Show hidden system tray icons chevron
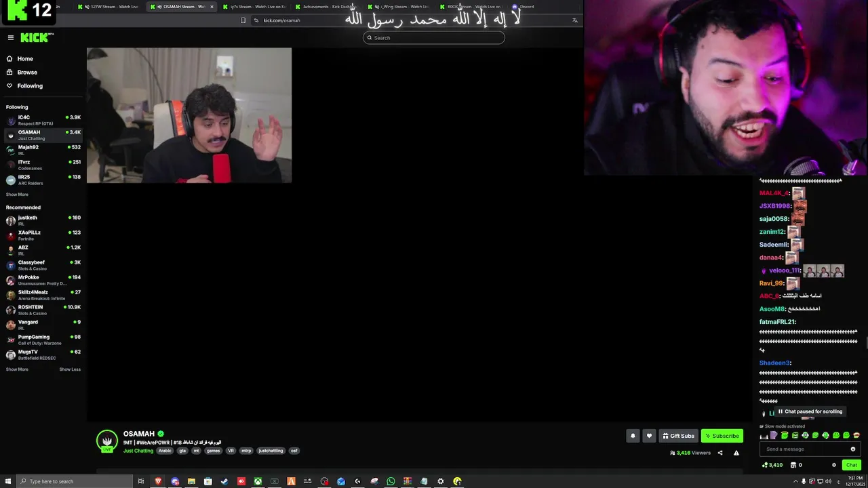 [796, 481]
